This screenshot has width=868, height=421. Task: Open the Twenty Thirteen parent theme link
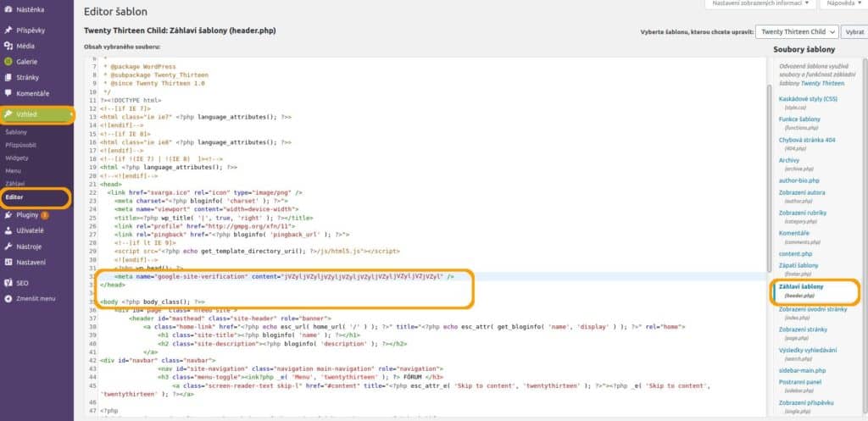point(822,84)
